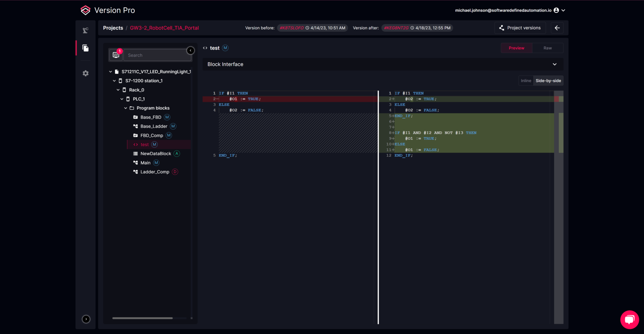Screen dimensions: 644x334
Task: Click the file compare icon with notification badge
Action: click(116, 55)
